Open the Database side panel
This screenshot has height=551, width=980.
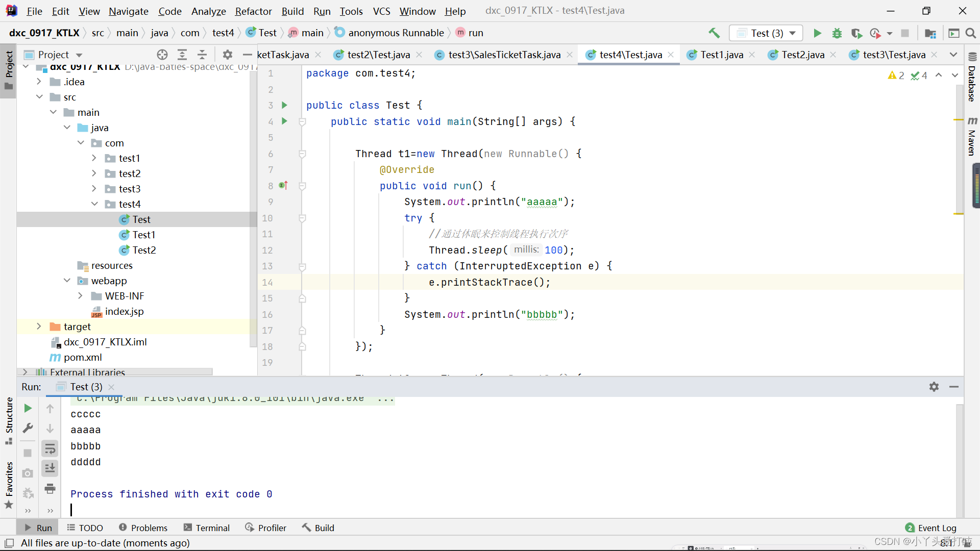point(972,78)
